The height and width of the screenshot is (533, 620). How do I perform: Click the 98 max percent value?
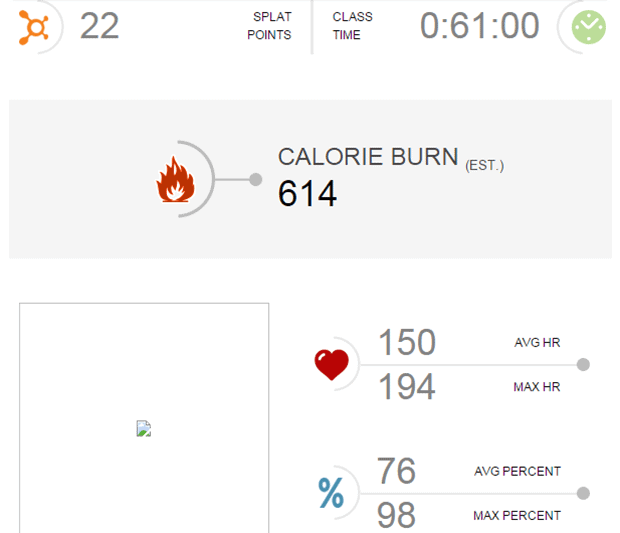pyautogui.click(x=396, y=515)
